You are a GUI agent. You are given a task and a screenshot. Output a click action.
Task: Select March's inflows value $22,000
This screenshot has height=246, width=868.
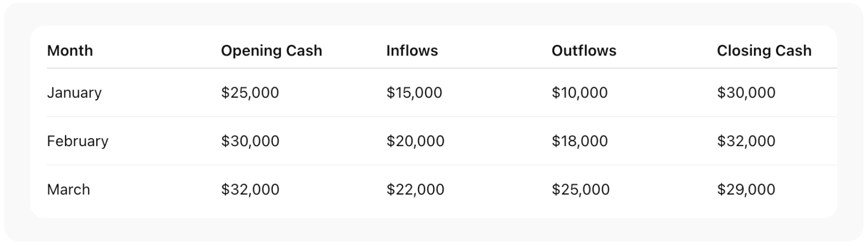pyautogui.click(x=416, y=190)
